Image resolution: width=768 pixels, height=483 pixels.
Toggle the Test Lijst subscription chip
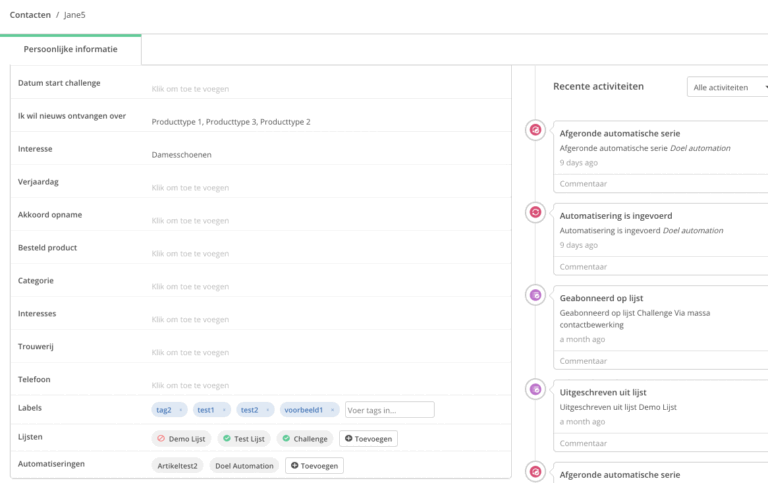pyautogui.click(x=245, y=438)
